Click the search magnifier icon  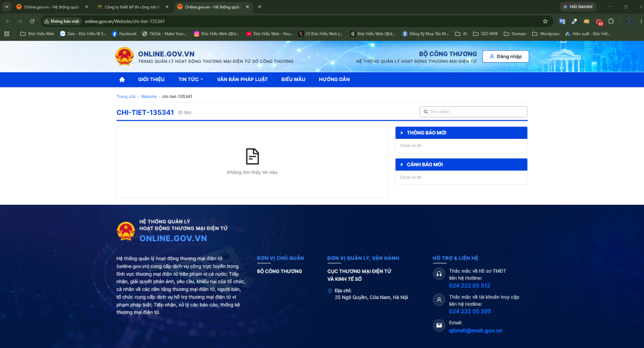[426, 112]
